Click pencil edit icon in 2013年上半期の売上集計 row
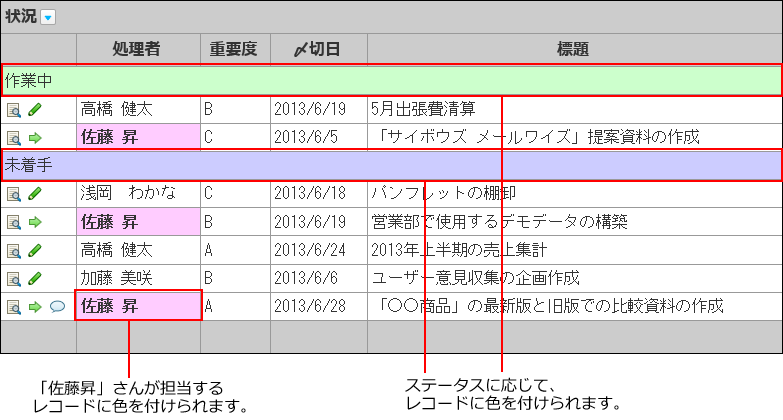This screenshot has width=783, height=420. click(34, 250)
